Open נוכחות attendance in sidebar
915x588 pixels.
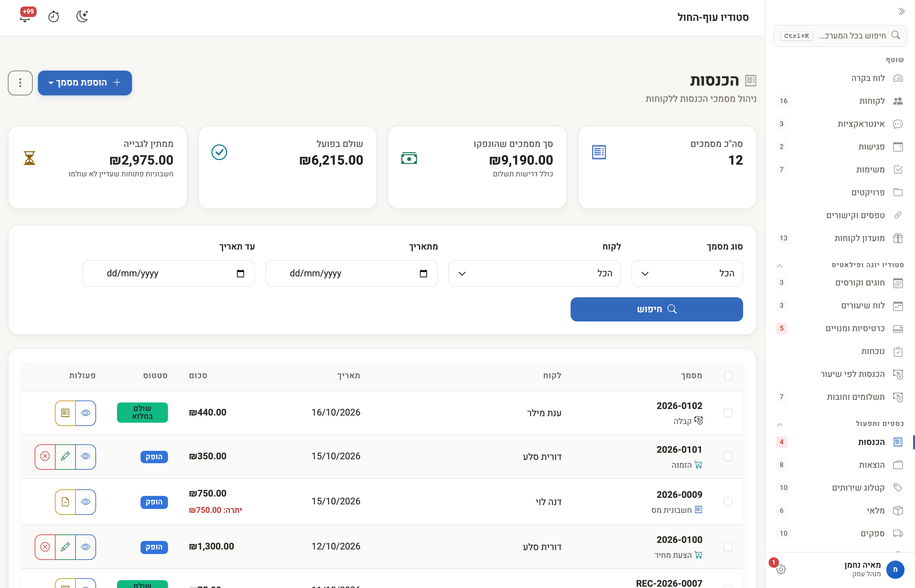840,351
